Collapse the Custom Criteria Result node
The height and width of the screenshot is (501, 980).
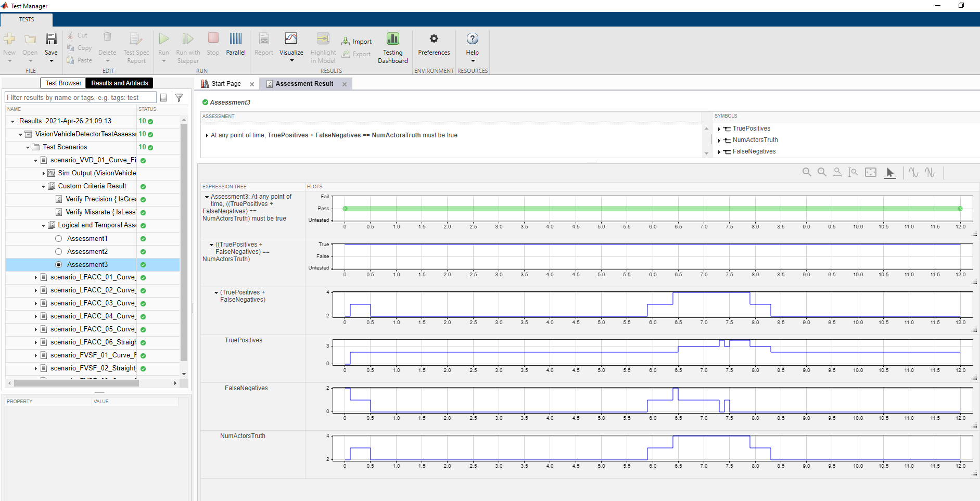[x=44, y=186]
